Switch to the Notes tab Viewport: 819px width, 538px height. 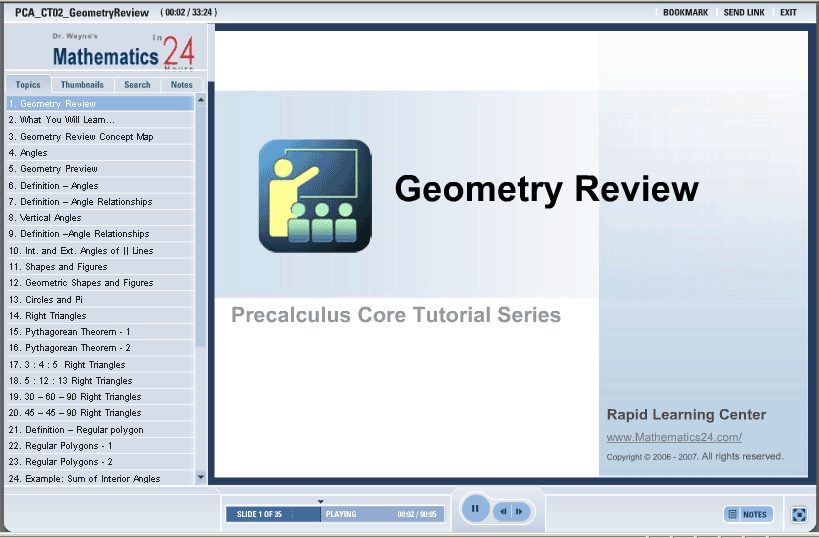(182, 85)
